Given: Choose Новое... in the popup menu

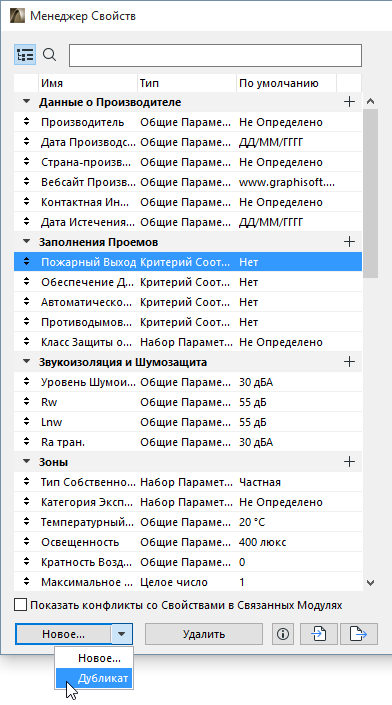Looking at the screenshot, I should (94, 658).
